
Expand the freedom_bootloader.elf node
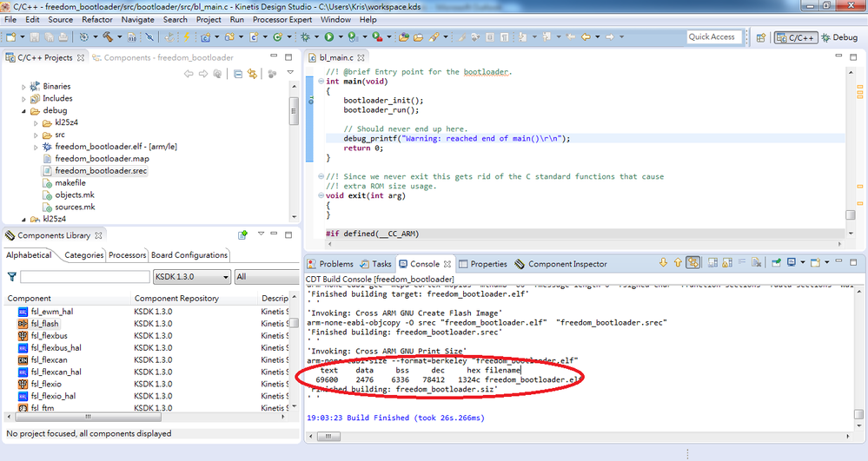[36, 147]
